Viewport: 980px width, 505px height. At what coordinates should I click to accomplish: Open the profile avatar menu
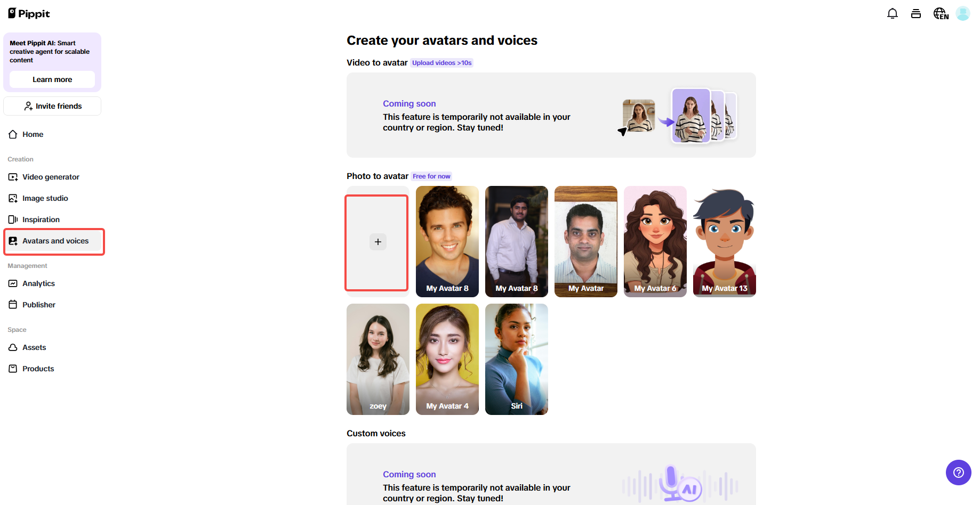tap(963, 13)
